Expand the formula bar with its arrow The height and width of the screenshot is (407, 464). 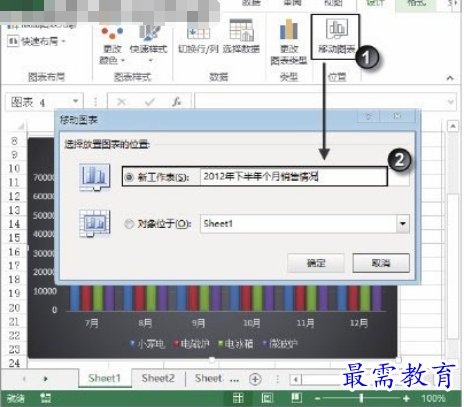coord(451,102)
